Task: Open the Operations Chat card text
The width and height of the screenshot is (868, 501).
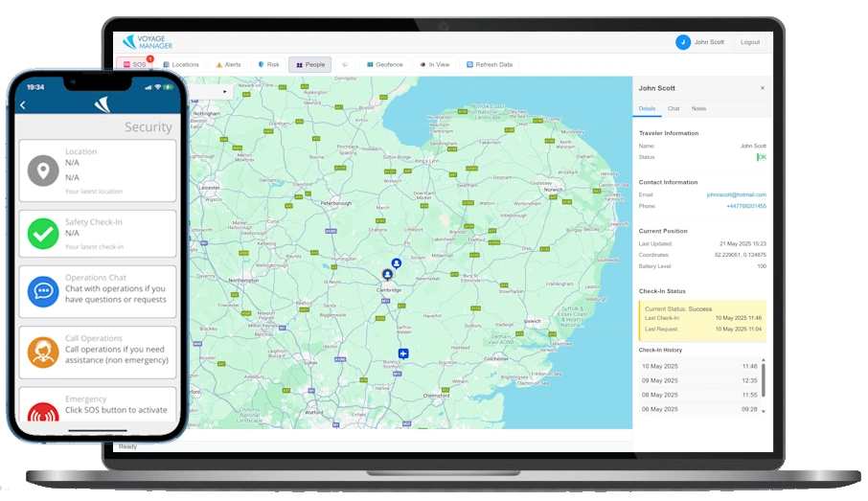Action: [115, 294]
